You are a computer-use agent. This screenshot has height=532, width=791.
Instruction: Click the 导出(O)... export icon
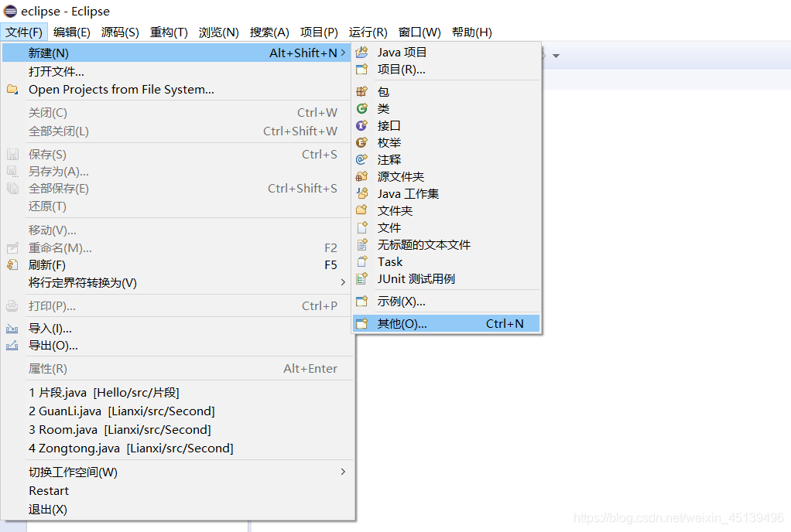tap(12, 346)
